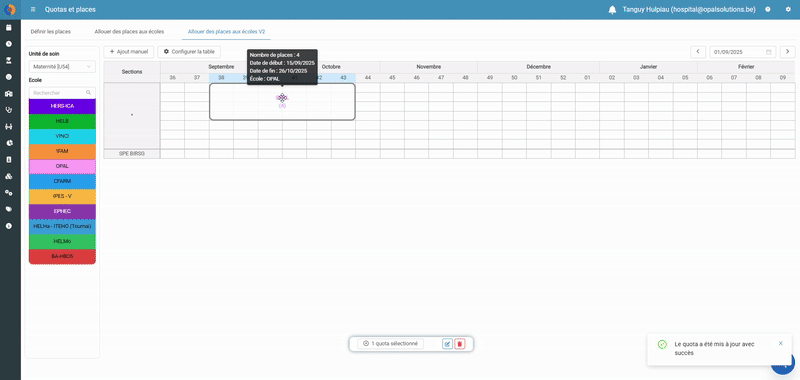Click the Ajout manuel button
This screenshot has height=380, width=800.
(129, 52)
